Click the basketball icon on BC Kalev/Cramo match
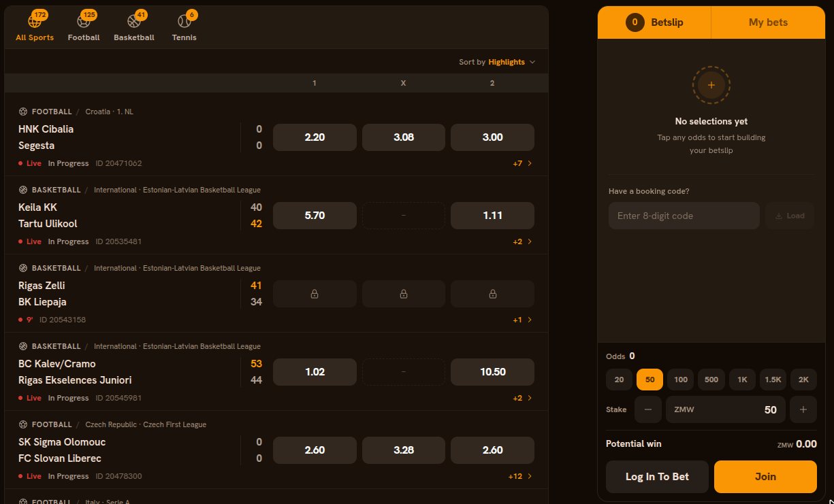 click(23, 346)
